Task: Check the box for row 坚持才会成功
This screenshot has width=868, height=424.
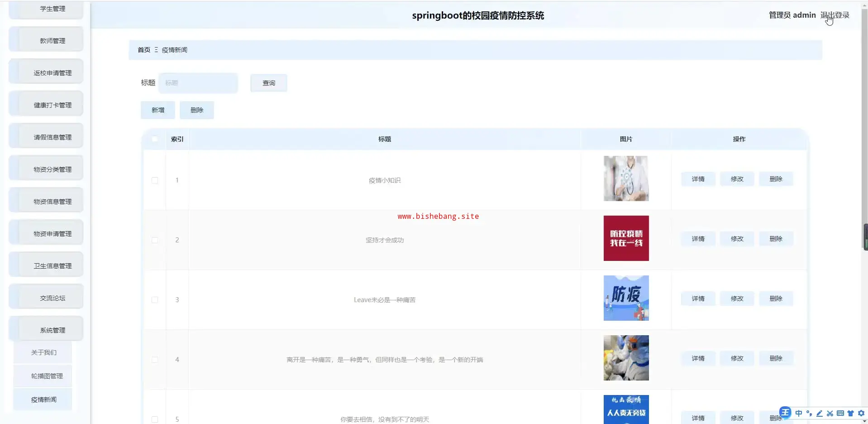Action: click(x=155, y=240)
